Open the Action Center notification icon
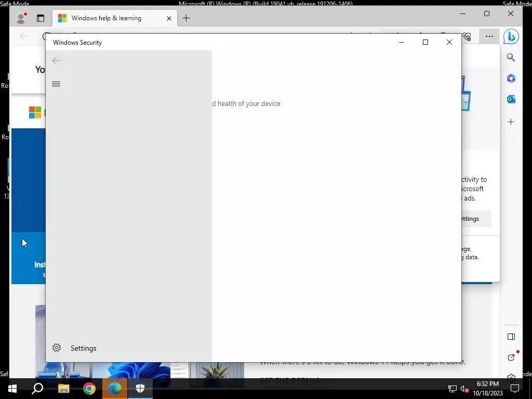Image resolution: width=532 pixels, height=399 pixels. pos(515,389)
